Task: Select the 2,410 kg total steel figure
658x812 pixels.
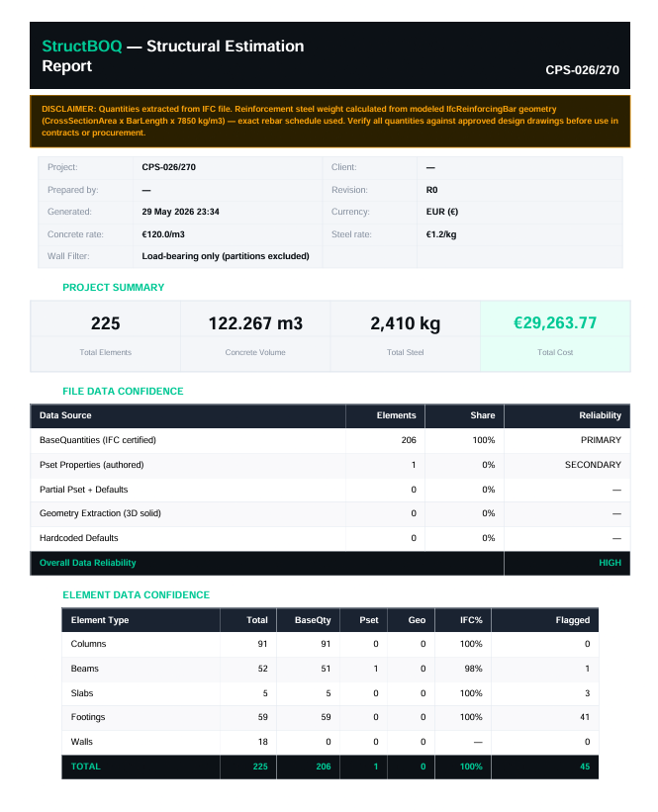Action: [405, 323]
